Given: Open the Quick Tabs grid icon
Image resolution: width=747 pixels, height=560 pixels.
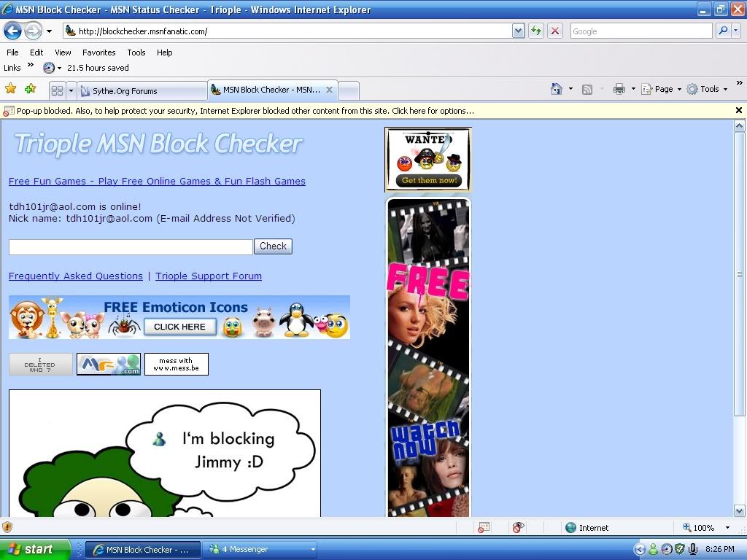Looking at the screenshot, I should 57,90.
